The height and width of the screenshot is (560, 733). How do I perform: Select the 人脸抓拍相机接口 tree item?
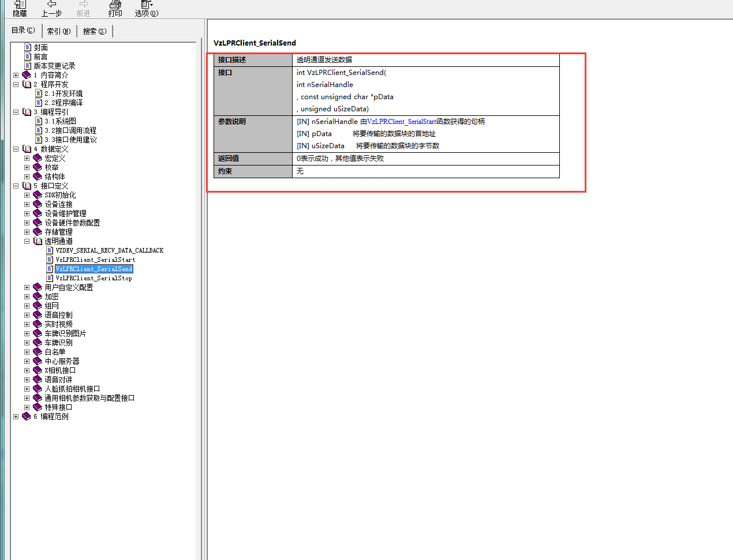72,389
